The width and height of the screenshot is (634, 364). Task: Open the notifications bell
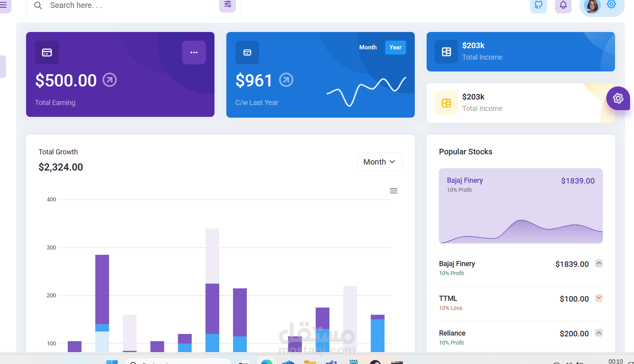pyautogui.click(x=563, y=5)
